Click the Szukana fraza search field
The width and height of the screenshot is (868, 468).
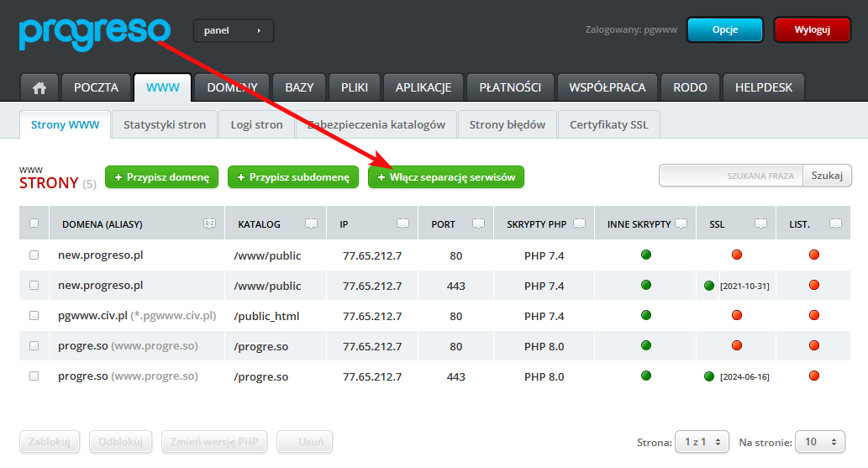coord(731,175)
